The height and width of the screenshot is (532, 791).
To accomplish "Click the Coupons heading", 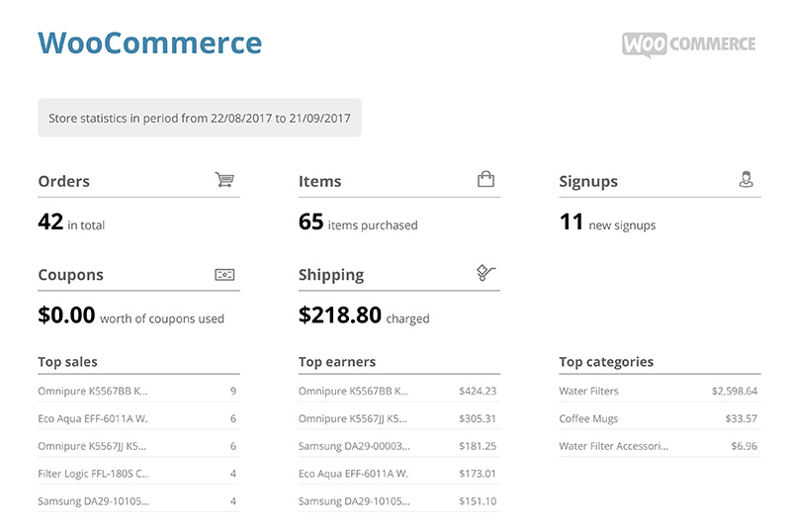I will click(x=70, y=275).
